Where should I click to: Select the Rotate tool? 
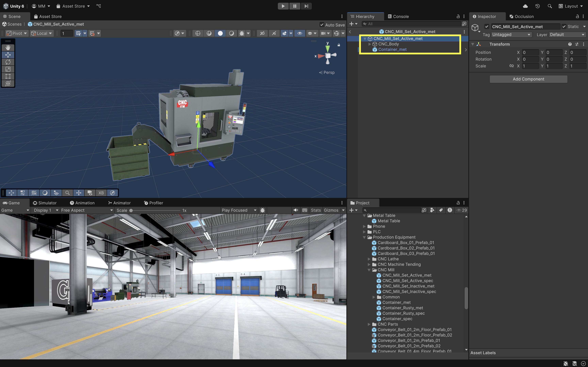(8, 62)
